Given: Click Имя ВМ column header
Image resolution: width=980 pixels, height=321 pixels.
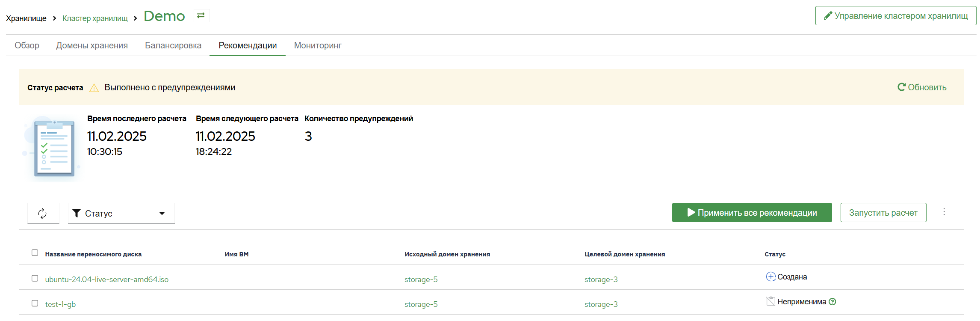Looking at the screenshot, I should click(x=236, y=254).
